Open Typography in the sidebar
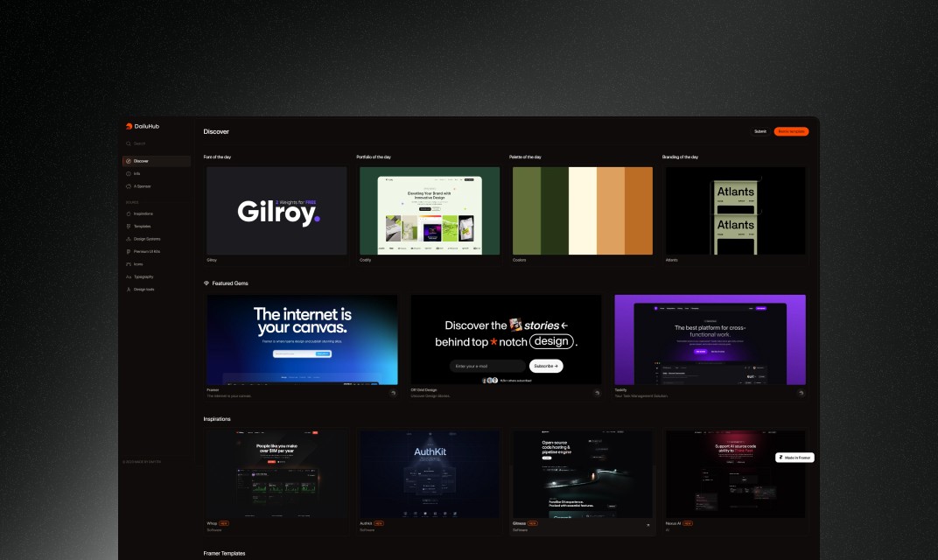The width and height of the screenshot is (938, 560). click(156, 276)
